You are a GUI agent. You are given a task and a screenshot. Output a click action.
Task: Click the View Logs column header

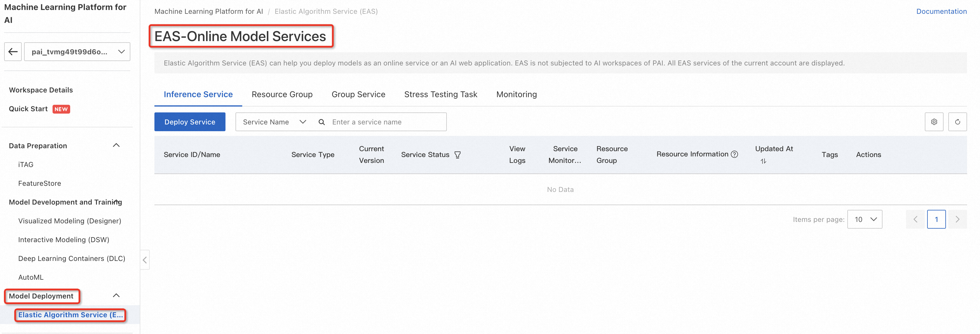(517, 155)
